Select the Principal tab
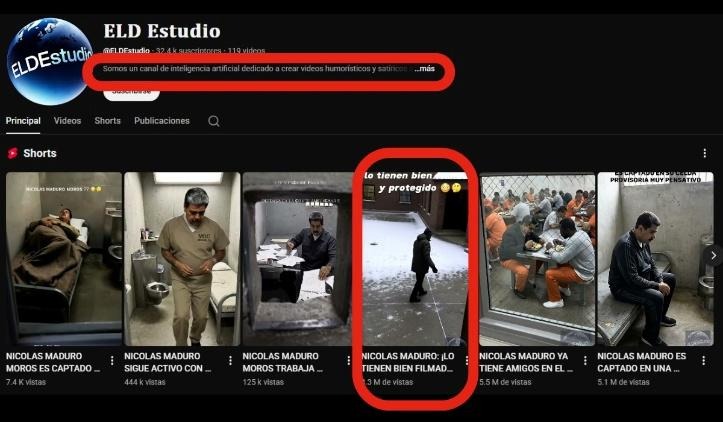The height and width of the screenshot is (422, 723). (23, 121)
